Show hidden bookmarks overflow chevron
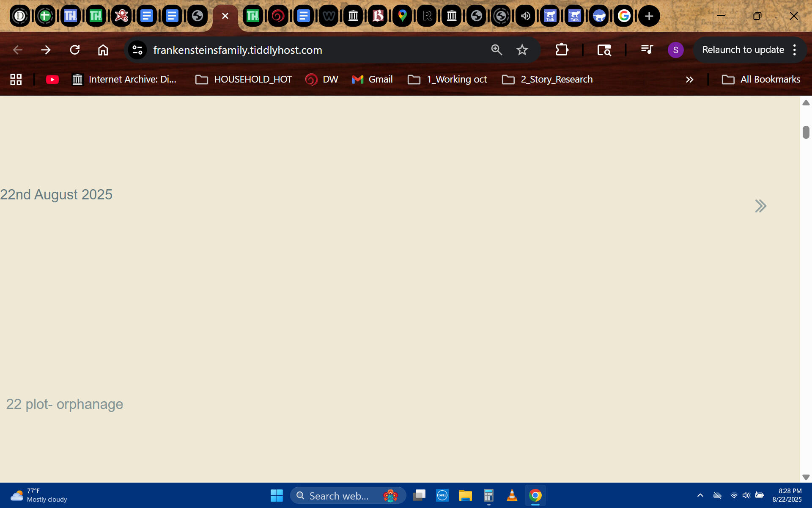Screen dimensions: 812x508 point(689,80)
